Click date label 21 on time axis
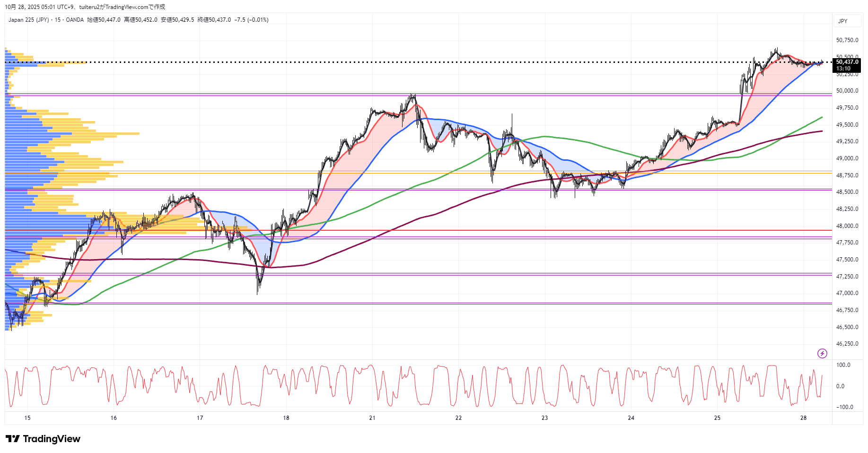The image size is (868, 453). click(372, 418)
